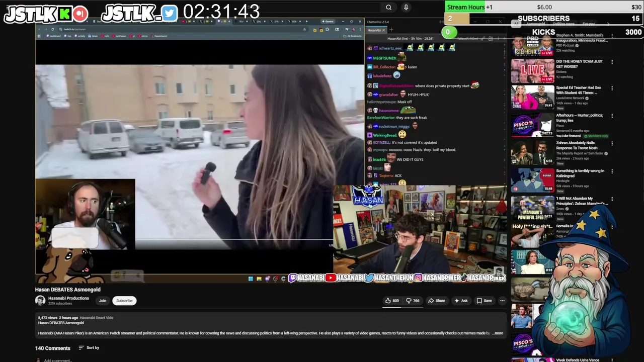Open options for DID THE HONEY SCAM video
This screenshot has height=362, width=644.
612,62
